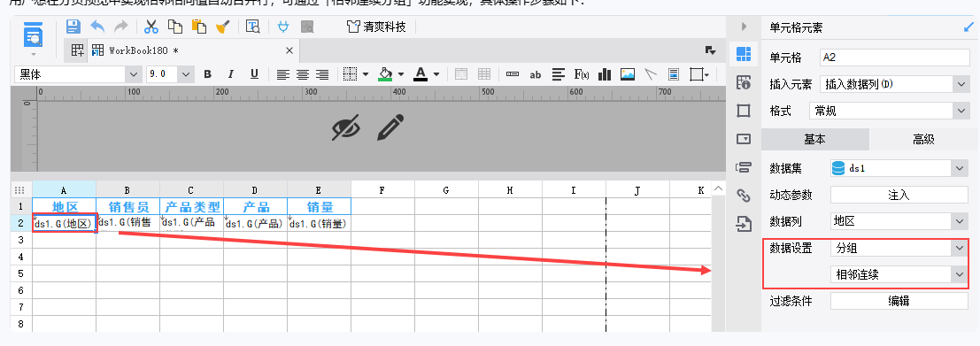Click the Copy icon

click(x=175, y=27)
